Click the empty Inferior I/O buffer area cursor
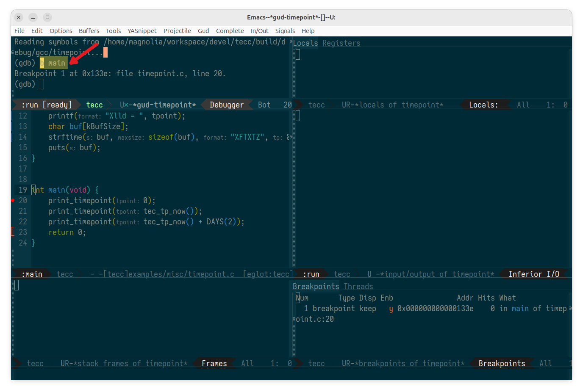The image size is (583, 392). coord(298,116)
